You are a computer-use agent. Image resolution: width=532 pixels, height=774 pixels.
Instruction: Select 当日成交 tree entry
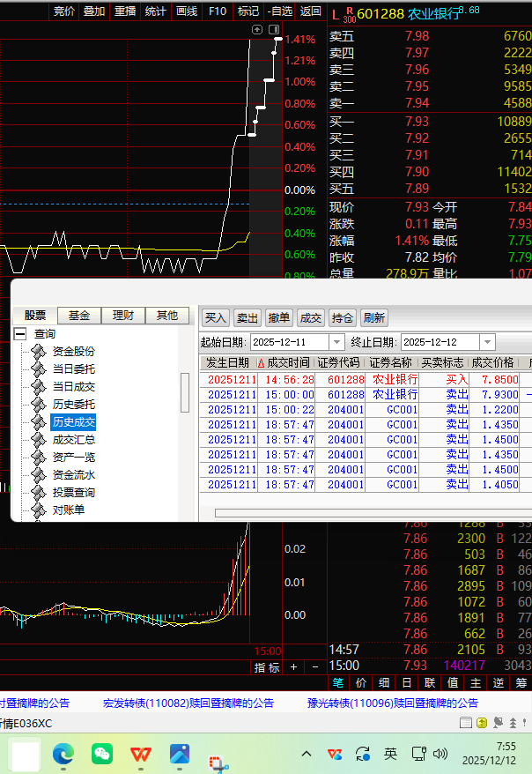73,387
